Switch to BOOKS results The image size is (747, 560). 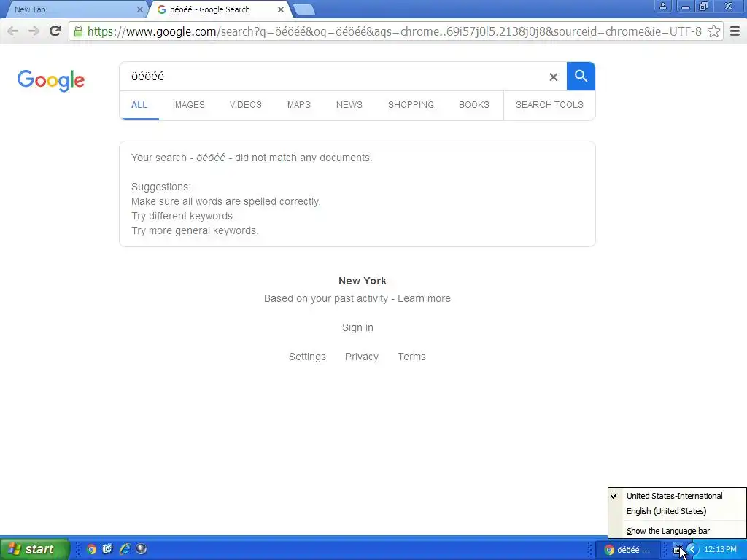coord(474,105)
